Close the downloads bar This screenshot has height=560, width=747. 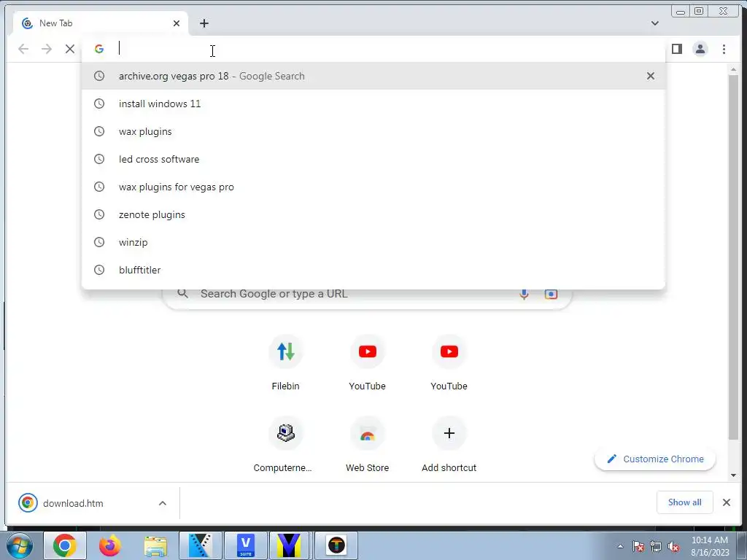726,502
